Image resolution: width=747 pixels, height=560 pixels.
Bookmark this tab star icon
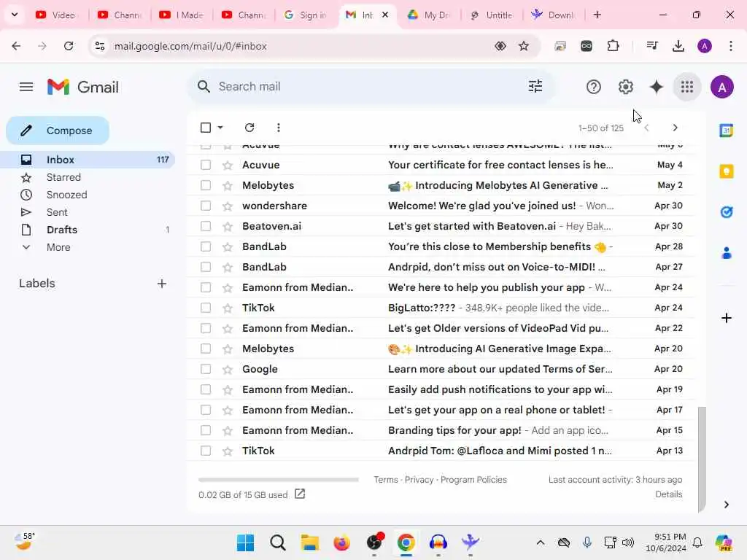[524, 46]
